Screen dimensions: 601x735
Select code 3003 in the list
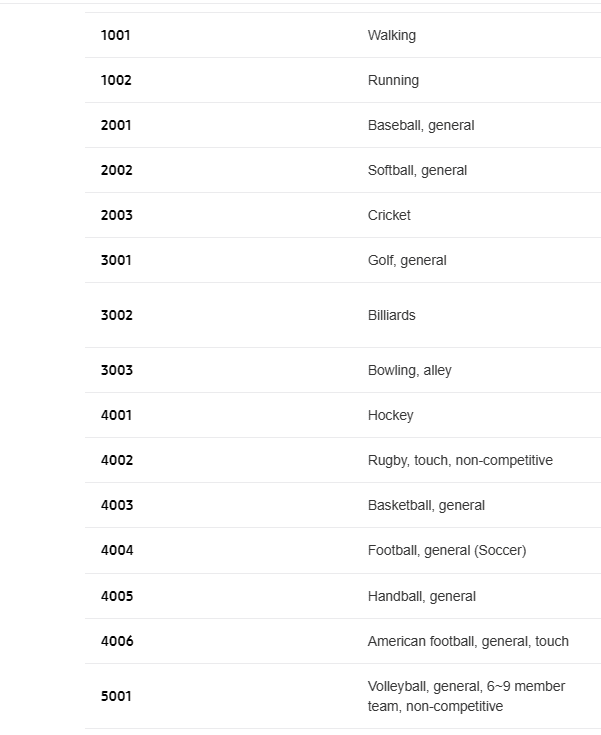117,370
